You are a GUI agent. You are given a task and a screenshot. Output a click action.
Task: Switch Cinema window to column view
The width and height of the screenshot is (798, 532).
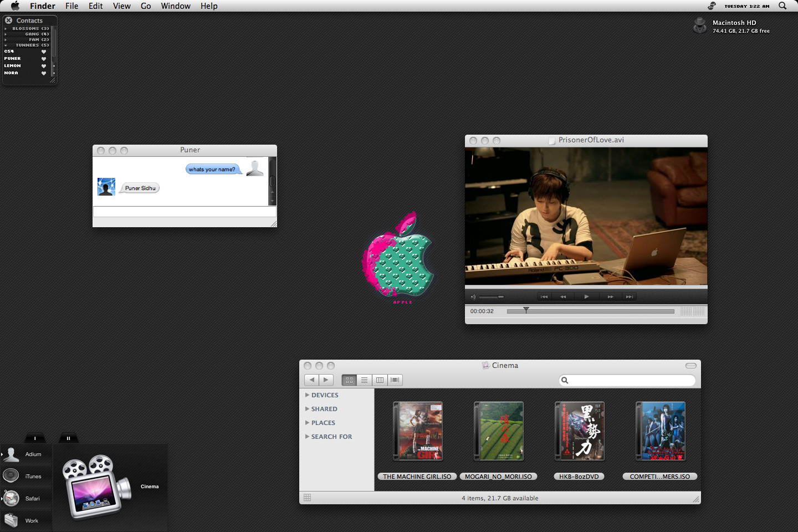click(x=380, y=380)
